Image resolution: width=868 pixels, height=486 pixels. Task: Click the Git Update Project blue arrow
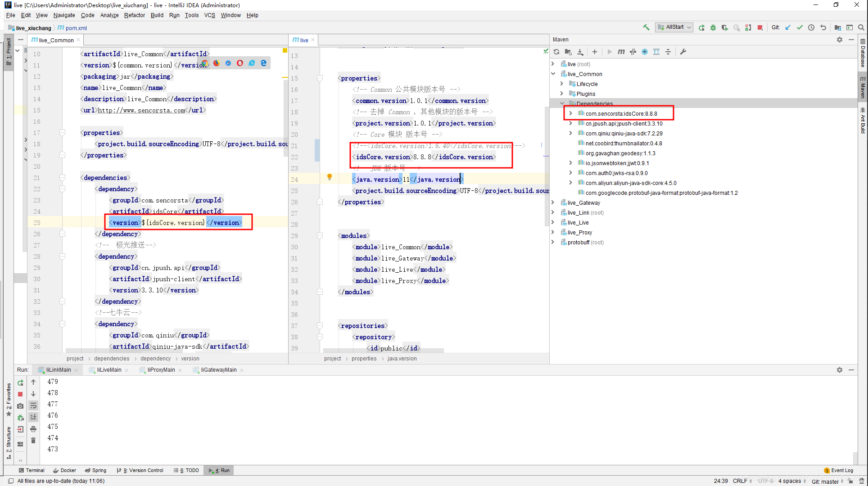coord(788,27)
